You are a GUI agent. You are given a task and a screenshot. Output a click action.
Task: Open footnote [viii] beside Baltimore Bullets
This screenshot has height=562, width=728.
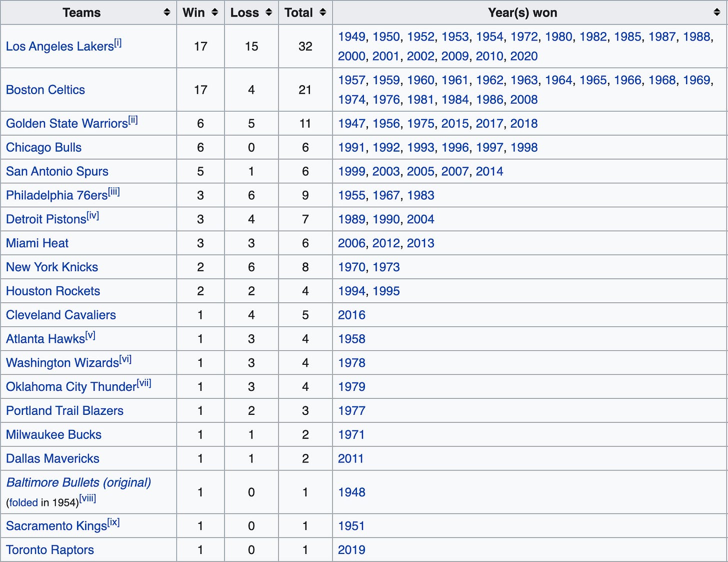click(87, 498)
